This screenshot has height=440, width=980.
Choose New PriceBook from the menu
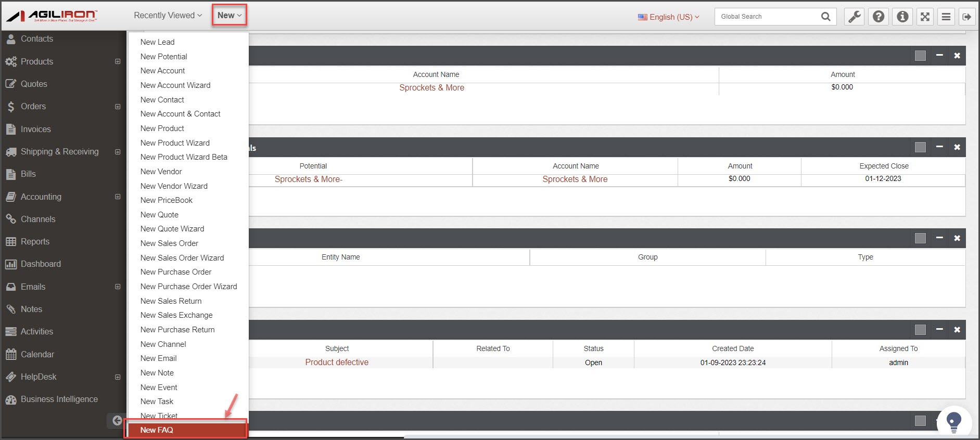167,200
